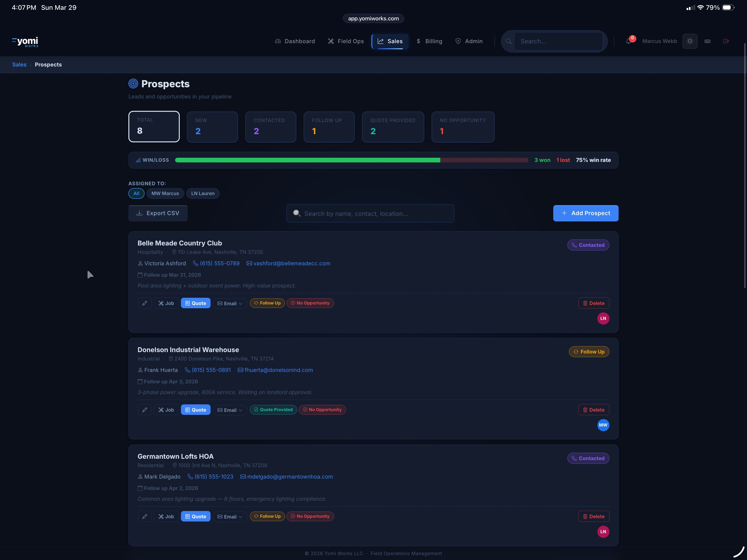Open the Export CSV download icon
The height and width of the screenshot is (560, 747).
tap(139, 213)
